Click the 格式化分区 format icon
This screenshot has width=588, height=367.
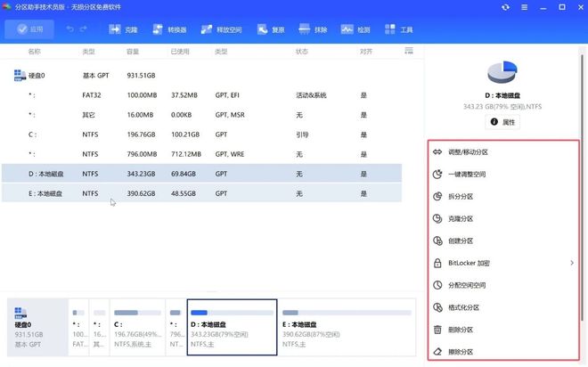point(437,307)
